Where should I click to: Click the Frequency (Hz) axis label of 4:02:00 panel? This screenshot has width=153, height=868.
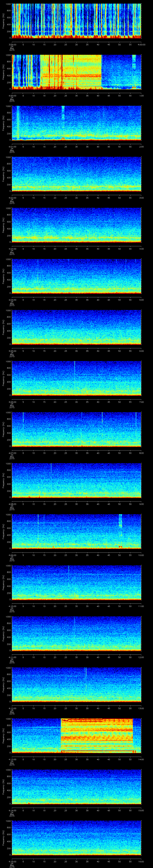(x=3, y=174)
